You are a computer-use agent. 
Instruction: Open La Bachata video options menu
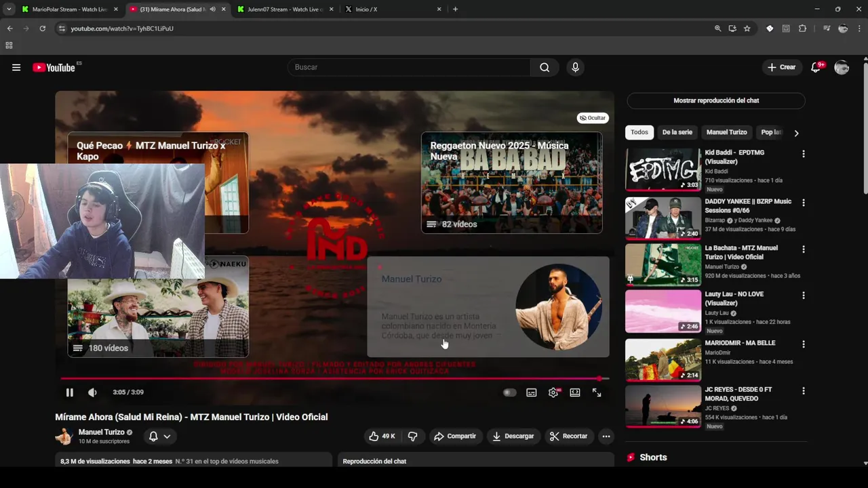click(x=803, y=249)
